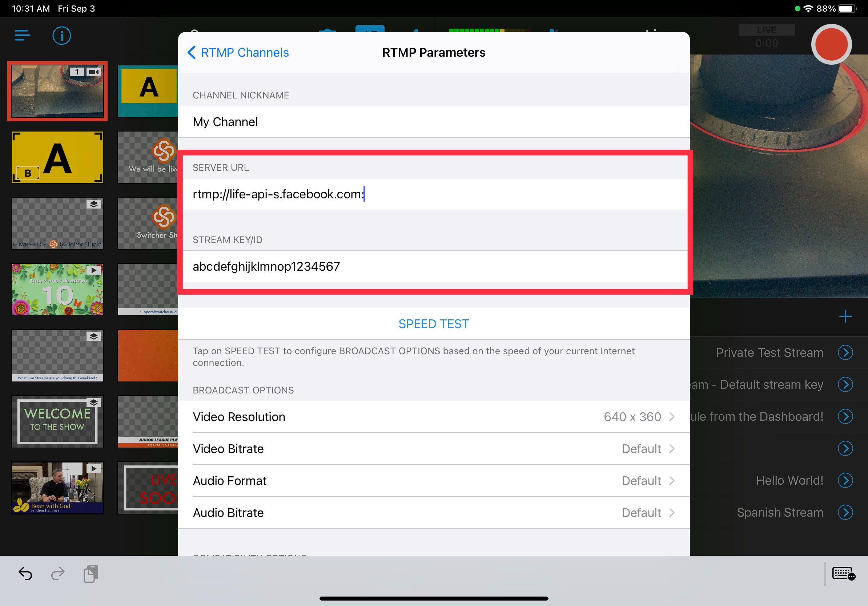
Task: Open Video Bitrate options
Action: pyautogui.click(x=434, y=449)
